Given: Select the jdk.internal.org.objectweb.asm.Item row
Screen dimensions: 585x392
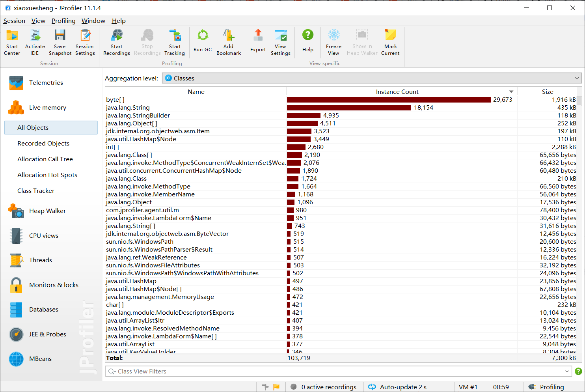Looking at the screenshot, I should point(341,131).
